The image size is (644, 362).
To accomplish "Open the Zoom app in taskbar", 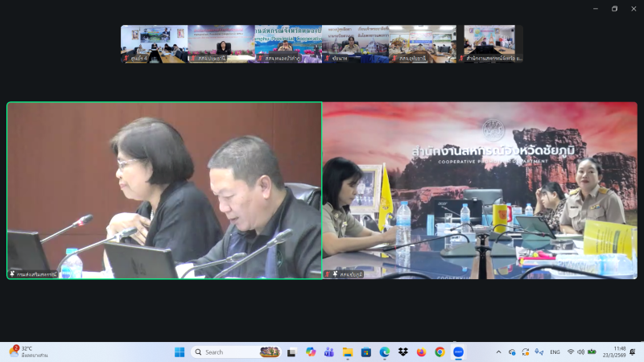I will click(458, 352).
